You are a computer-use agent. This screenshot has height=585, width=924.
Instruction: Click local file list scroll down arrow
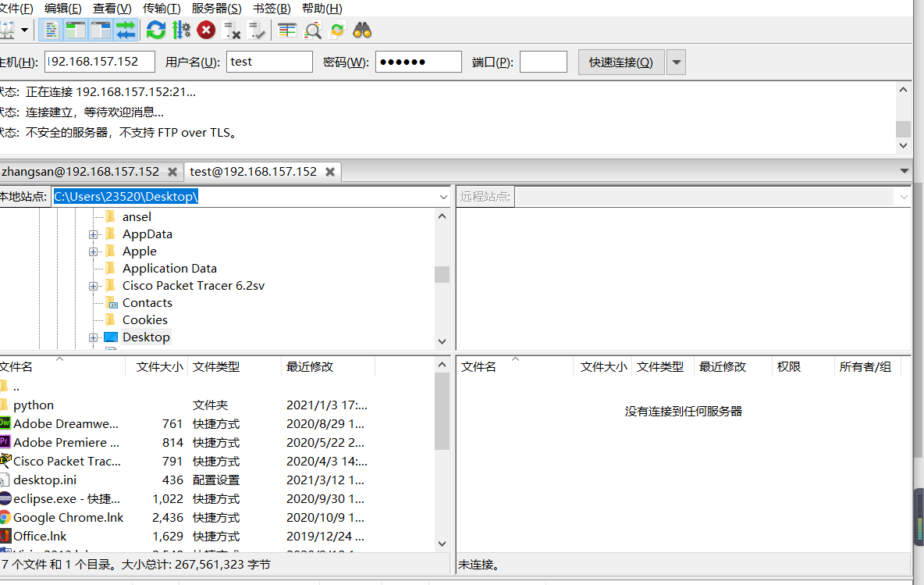pyautogui.click(x=442, y=544)
